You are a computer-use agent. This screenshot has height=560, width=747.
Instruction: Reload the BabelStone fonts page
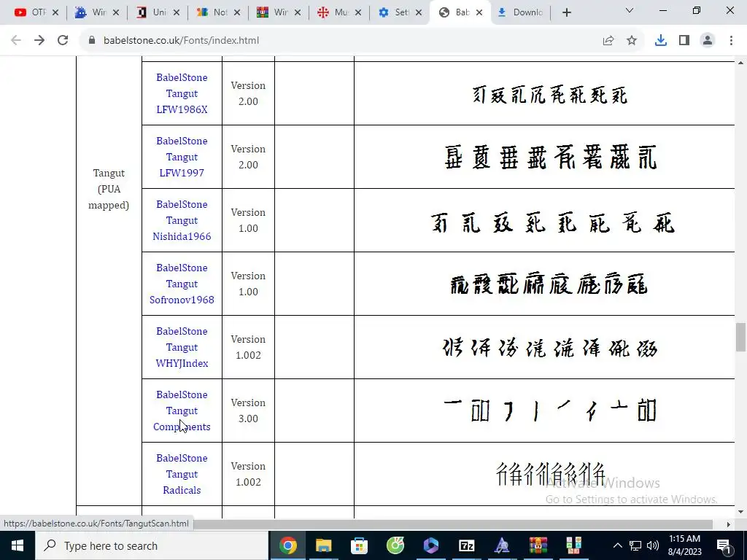click(63, 41)
